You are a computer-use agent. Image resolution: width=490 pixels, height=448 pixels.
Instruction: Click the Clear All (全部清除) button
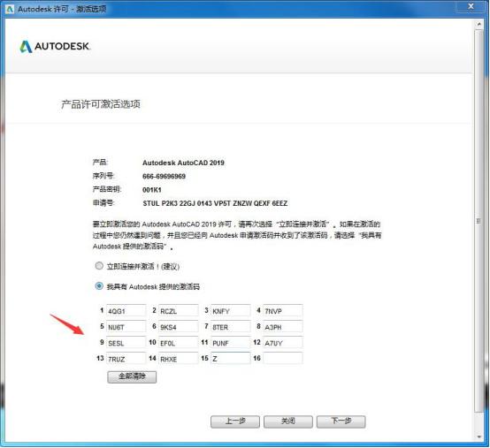coord(132,376)
